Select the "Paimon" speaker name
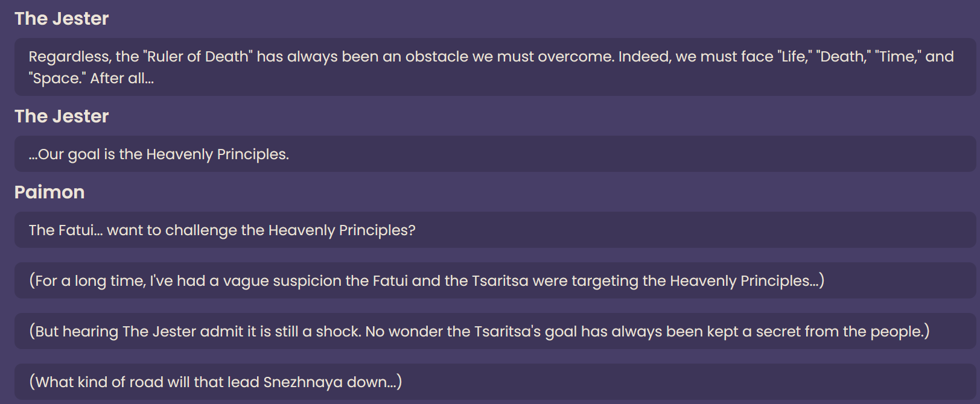The width and height of the screenshot is (980, 404). pyautogui.click(x=49, y=192)
